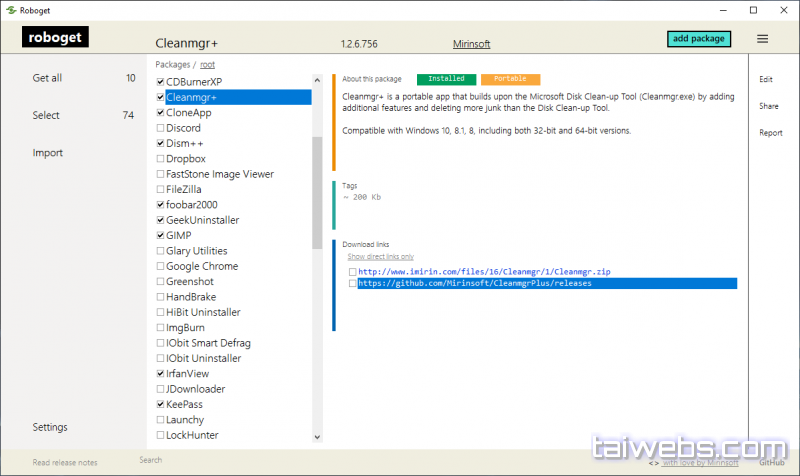Open the Get all section
This screenshot has height=476, width=800.
[x=47, y=78]
